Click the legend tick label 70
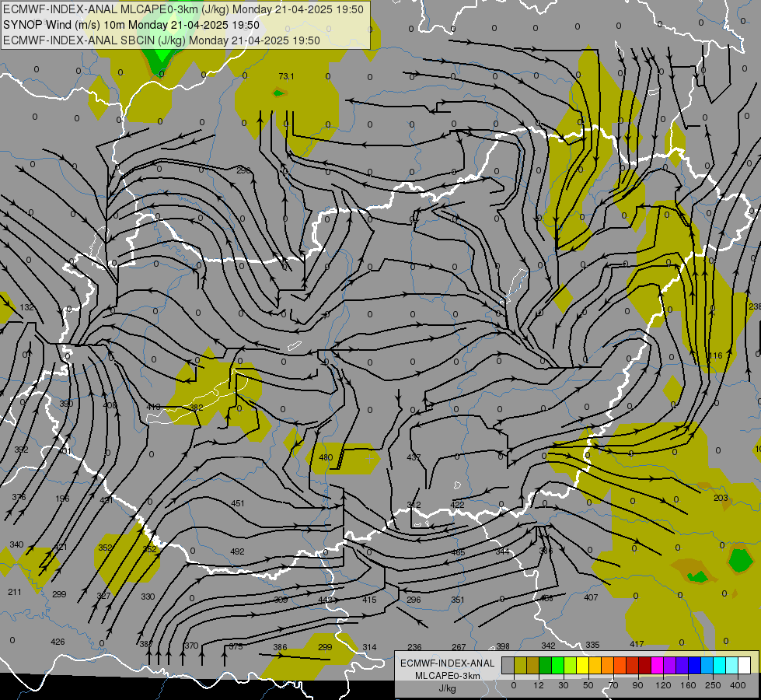761x700 pixels. (x=613, y=685)
